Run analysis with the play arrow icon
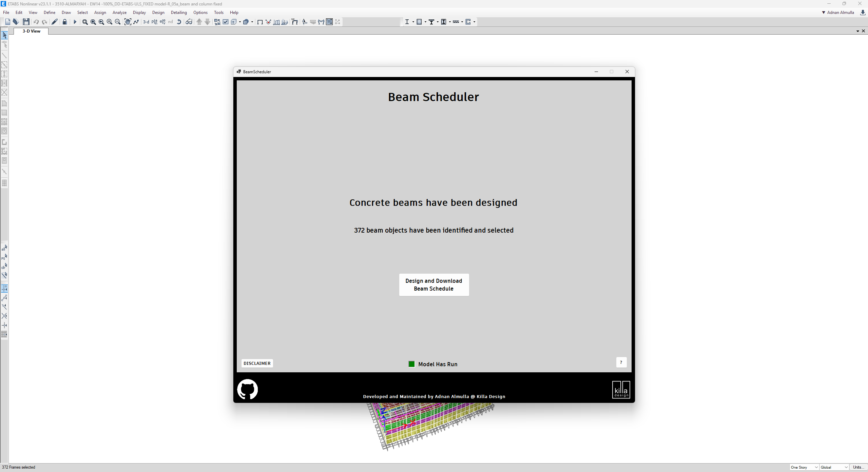This screenshot has width=868, height=472. point(75,22)
